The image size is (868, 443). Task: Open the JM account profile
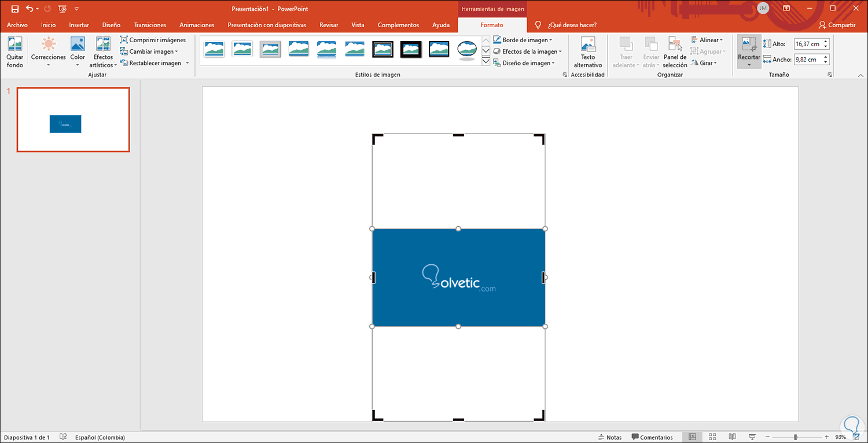tap(763, 8)
